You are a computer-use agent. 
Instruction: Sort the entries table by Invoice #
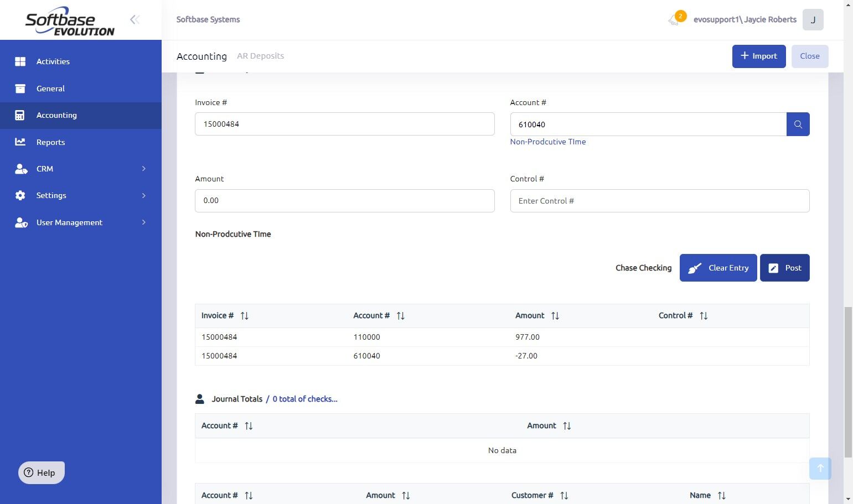pos(244,316)
